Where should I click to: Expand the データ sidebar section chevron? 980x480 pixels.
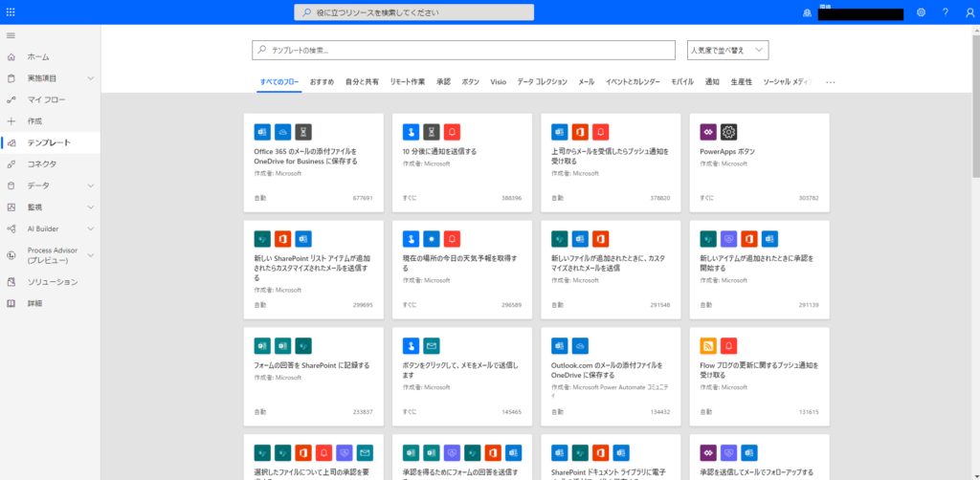(91, 185)
